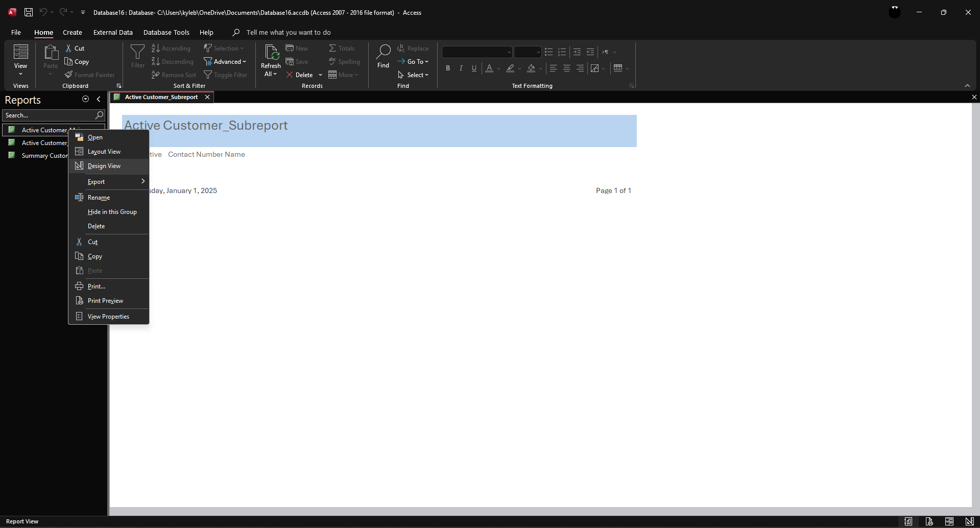The width and height of the screenshot is (980, 528).
Task: Open the Clipboard group dialog launcher
Action: [119, 86]
